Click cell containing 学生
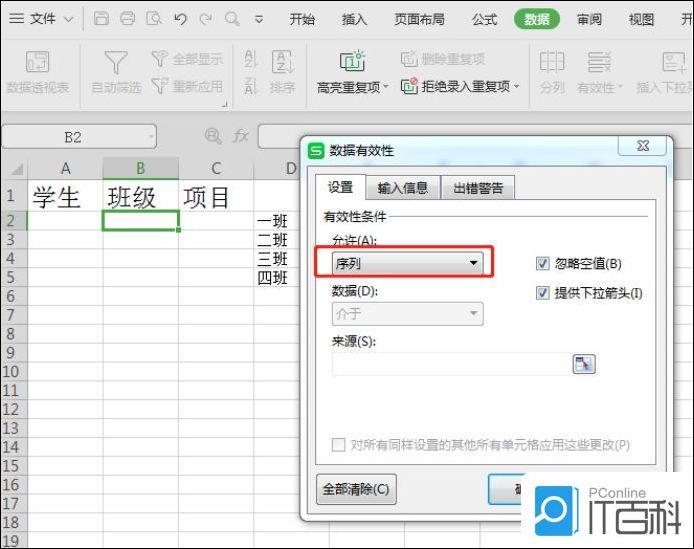The width and height of the screenshot is (694, 549). coord(66,197)
